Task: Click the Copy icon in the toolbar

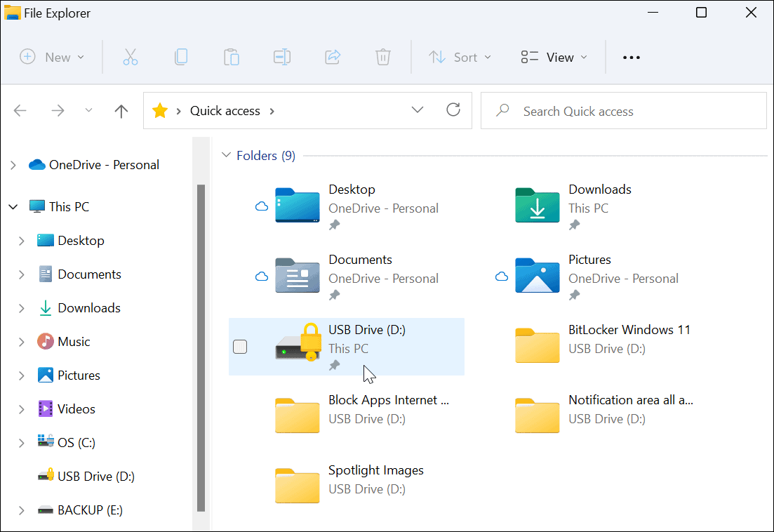Action: [x=181, y=57]
